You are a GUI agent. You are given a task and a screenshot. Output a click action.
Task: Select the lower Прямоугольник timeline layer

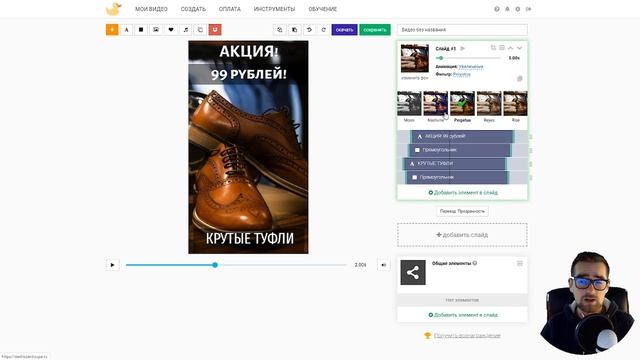(x=457, y=178)
